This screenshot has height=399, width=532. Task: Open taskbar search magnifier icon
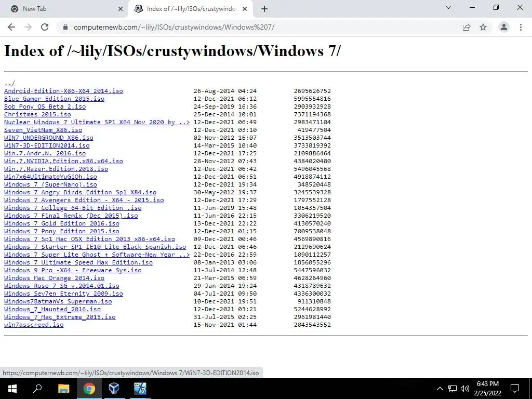coord(37,389)
